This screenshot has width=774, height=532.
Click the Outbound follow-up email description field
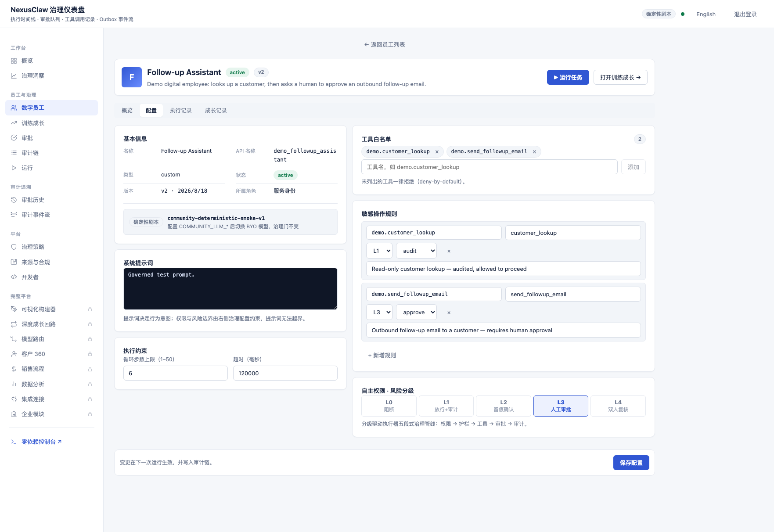pyautogui.click(x=504, y=331)
